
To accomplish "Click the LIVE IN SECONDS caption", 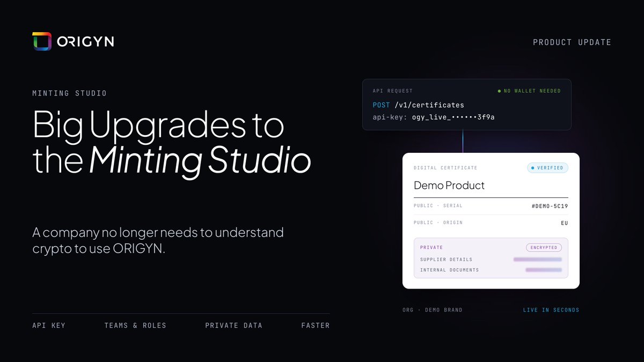I will 551,310.
